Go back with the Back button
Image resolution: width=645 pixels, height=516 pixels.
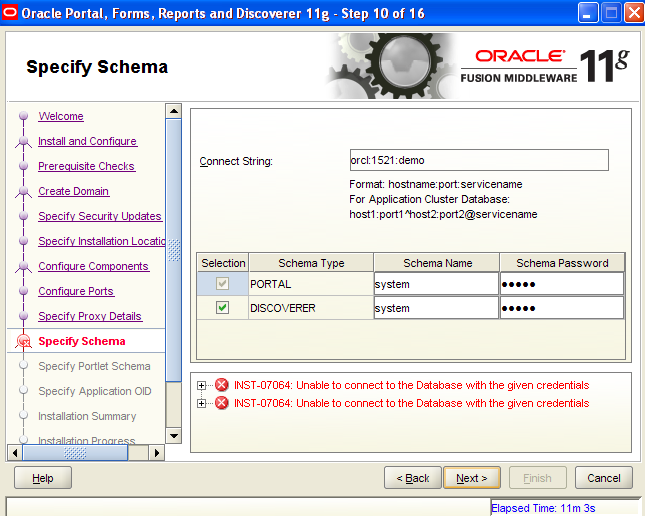click(413, 478)
